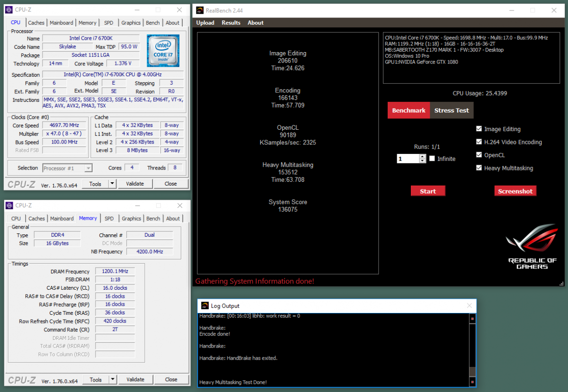Click the Log Output window title bar icon
568x392 pixels.
(205, 306)
